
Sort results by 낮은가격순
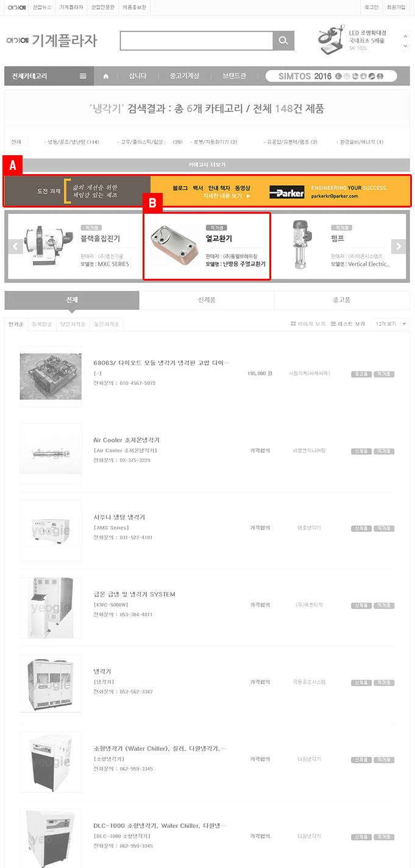[73, 324]
